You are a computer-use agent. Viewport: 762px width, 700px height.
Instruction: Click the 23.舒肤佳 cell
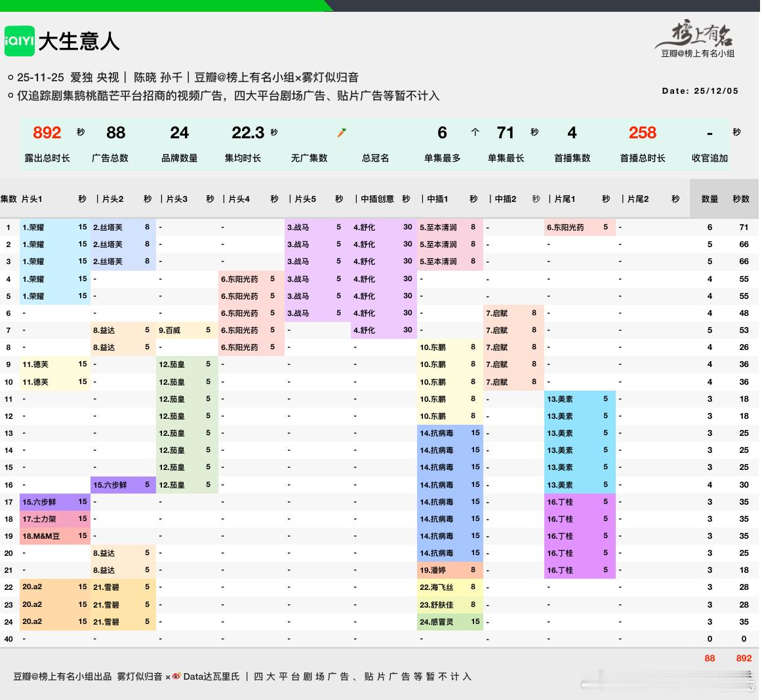pos(436,604)
